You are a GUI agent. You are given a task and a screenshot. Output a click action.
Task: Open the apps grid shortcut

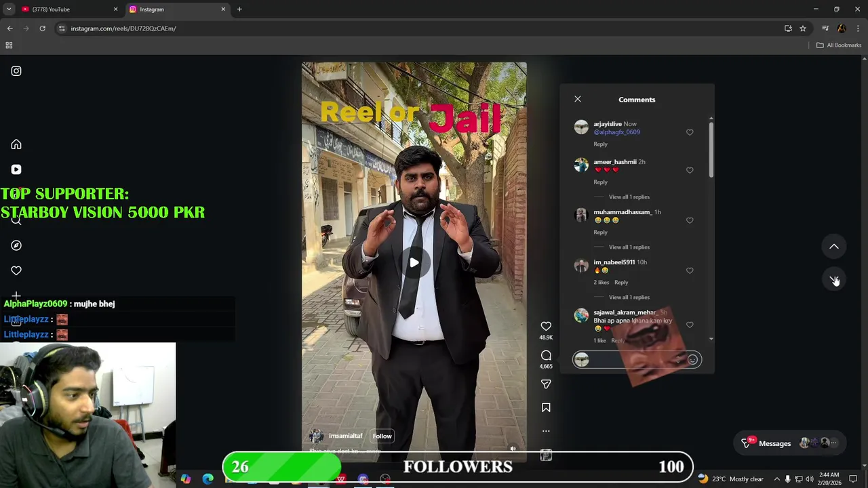point(9,45)
